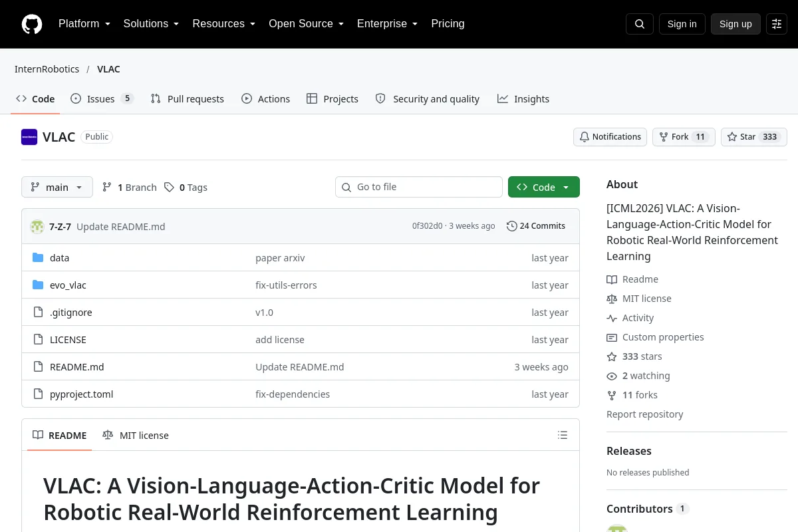Click the history clock icon by 24 Commits
798x532 pixels.
[x=511, y=226]
